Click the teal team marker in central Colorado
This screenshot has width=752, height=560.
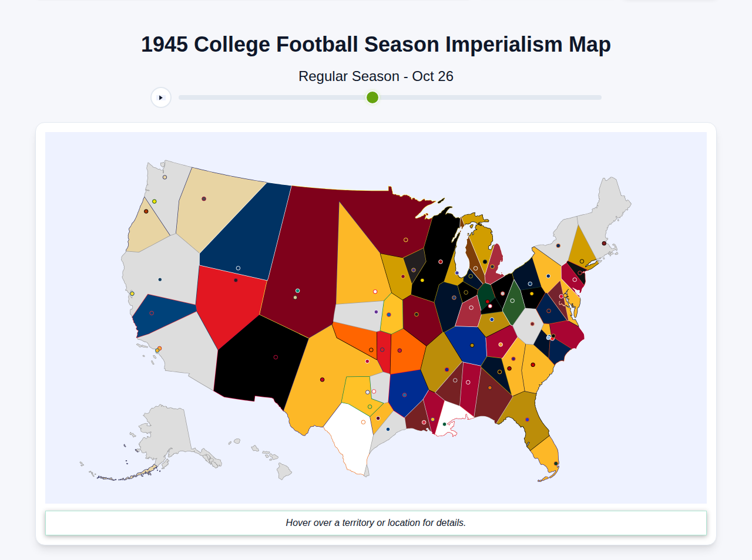[x=297, y=289]
